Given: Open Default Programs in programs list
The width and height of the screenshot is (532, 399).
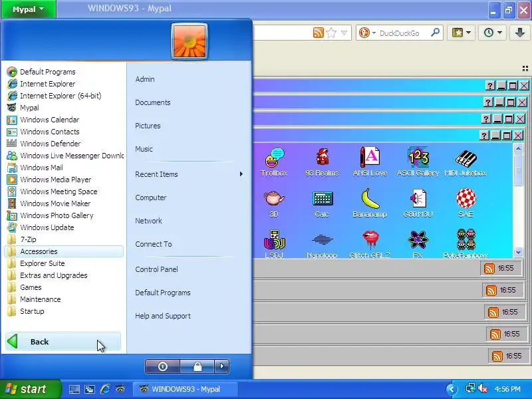Looking at the screenshot, I should (x=64, y=72).
